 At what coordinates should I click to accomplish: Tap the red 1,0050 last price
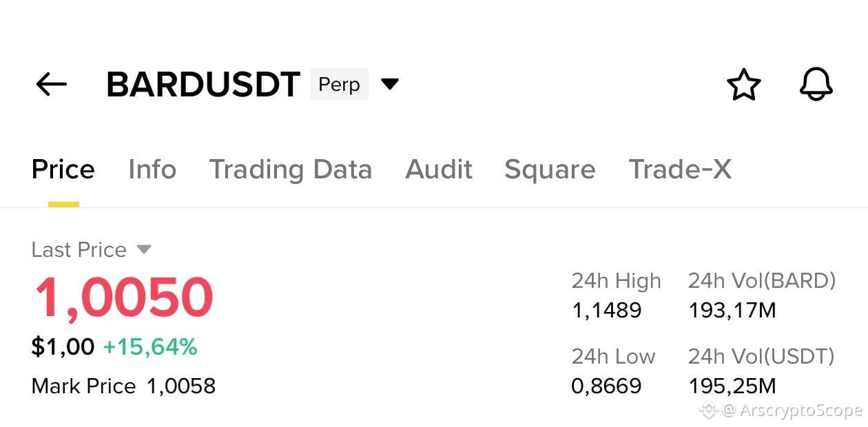[x=124, y=298]
